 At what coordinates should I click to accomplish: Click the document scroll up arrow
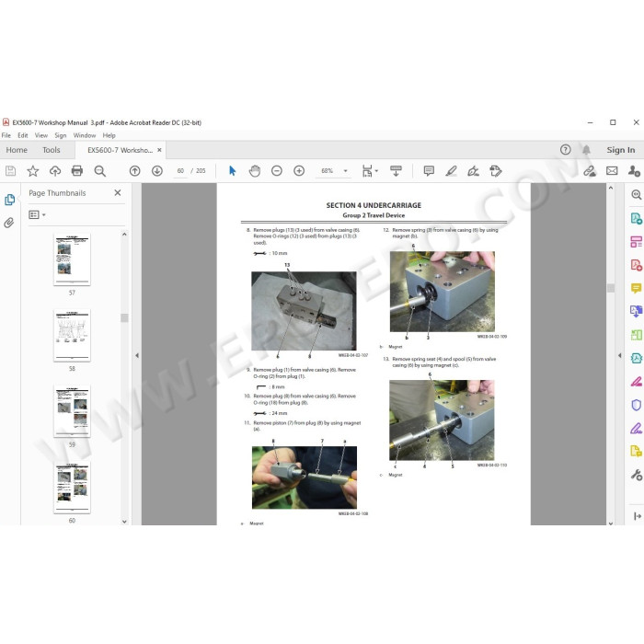click(611, 188)
